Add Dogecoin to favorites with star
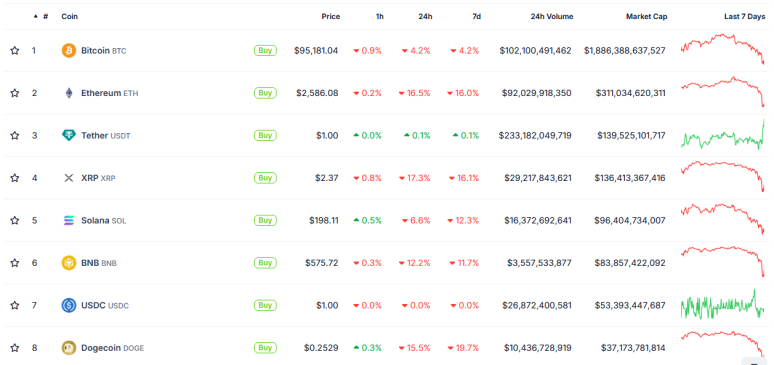This screenshot has width=774, height=365. coord(15,348)
